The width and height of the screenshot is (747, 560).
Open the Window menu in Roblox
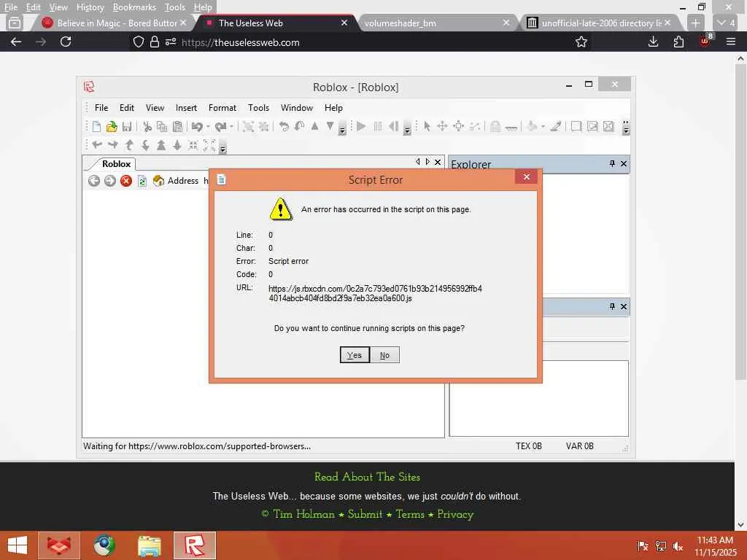[297, 108]
